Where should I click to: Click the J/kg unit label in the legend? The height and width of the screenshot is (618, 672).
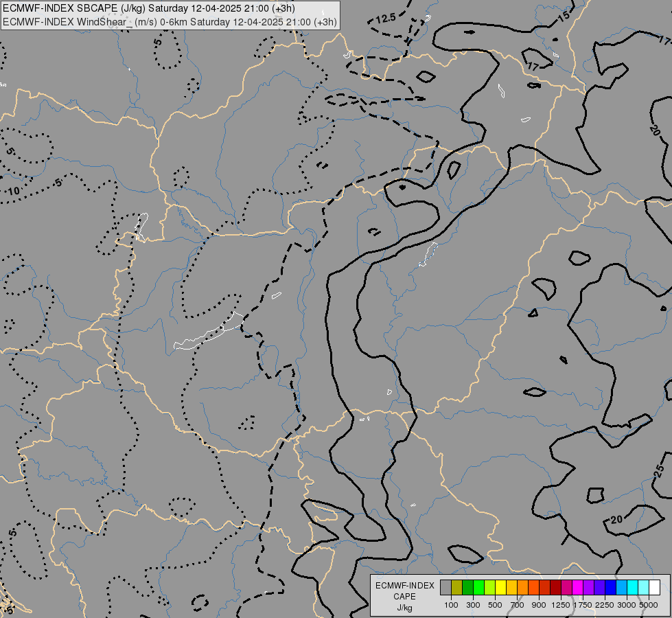(404, 608)
